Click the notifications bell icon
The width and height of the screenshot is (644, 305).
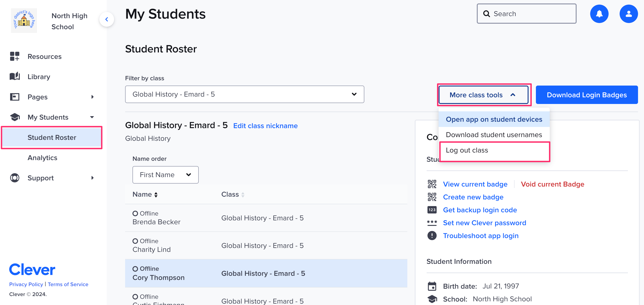click(x=599, y=14)
